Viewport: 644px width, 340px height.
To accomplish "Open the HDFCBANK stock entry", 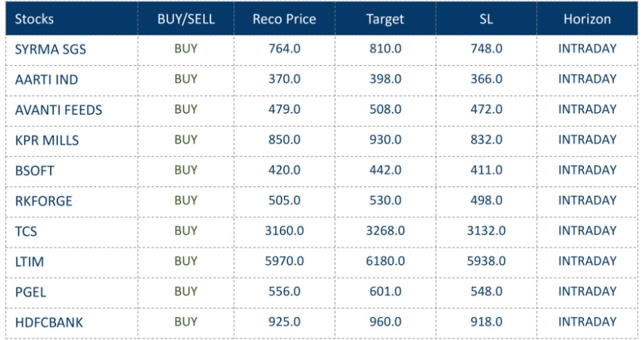I will pos(49,322).
